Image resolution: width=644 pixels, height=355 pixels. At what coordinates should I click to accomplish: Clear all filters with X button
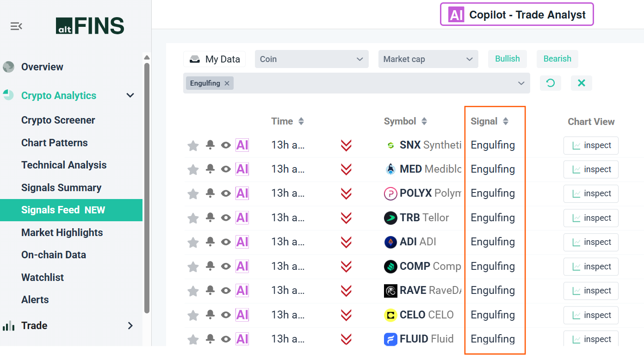coord(582,83)
